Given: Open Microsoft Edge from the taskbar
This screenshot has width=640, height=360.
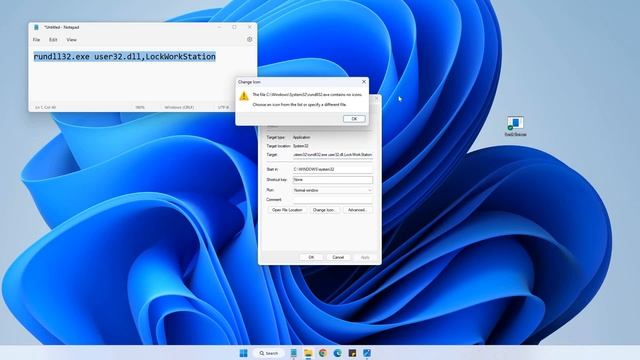Looking at the screenshot, I should point(338,353).
